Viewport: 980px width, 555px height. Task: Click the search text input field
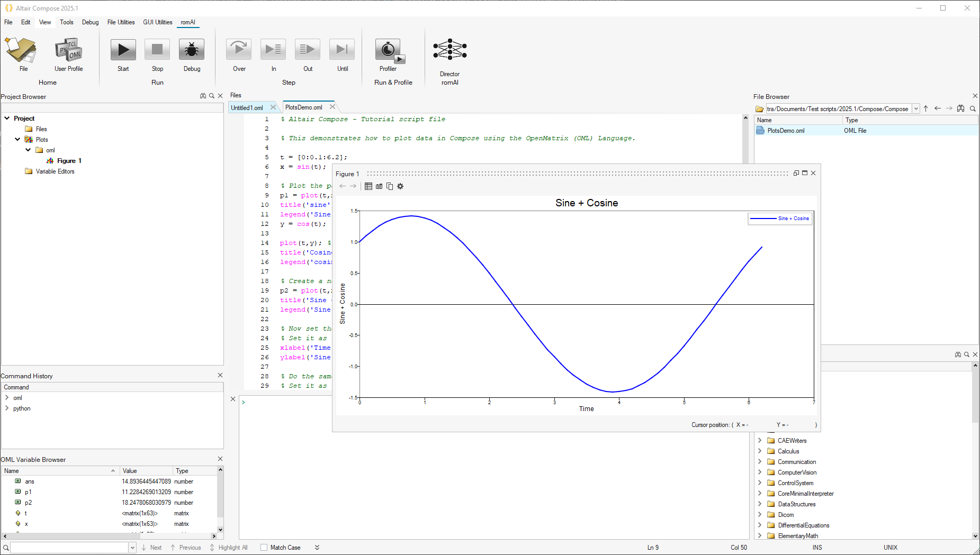[69, 548]
